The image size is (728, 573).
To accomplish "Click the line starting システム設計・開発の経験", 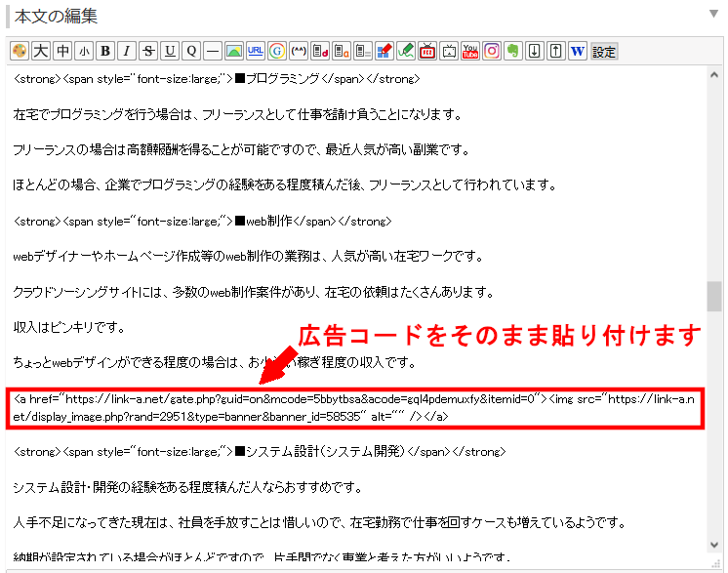I will coord(187,487).
